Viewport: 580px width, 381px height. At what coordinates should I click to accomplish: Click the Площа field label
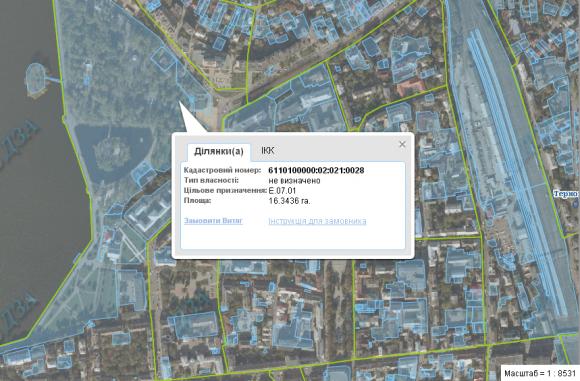[x=198, y=201]
